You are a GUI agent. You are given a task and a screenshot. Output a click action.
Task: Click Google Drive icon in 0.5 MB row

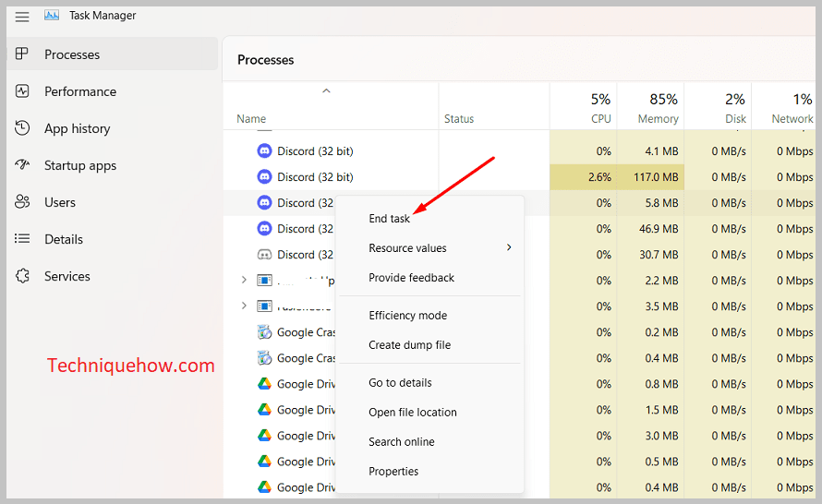264,461
